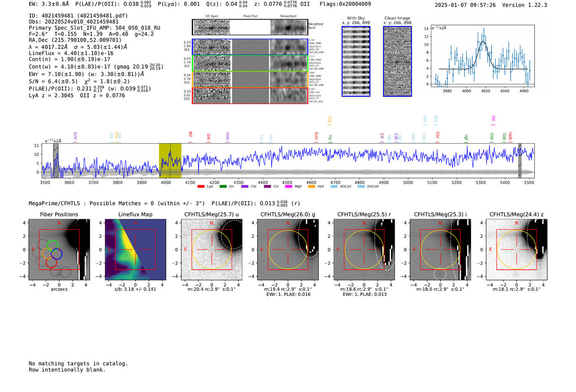Click the red Lyα legend swatch
Screen dimensions: 576x392
[201, 186]
